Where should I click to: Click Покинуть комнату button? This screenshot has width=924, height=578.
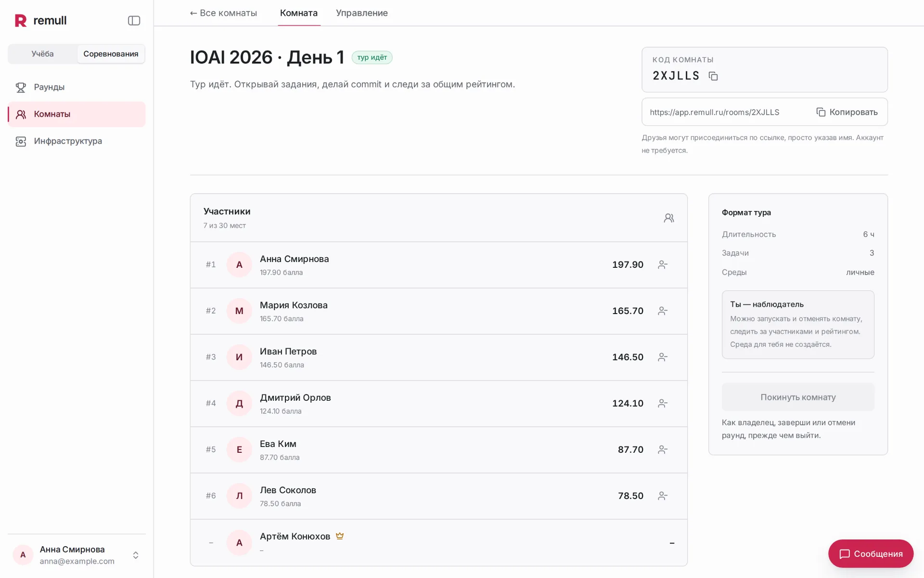click(798, 397)
